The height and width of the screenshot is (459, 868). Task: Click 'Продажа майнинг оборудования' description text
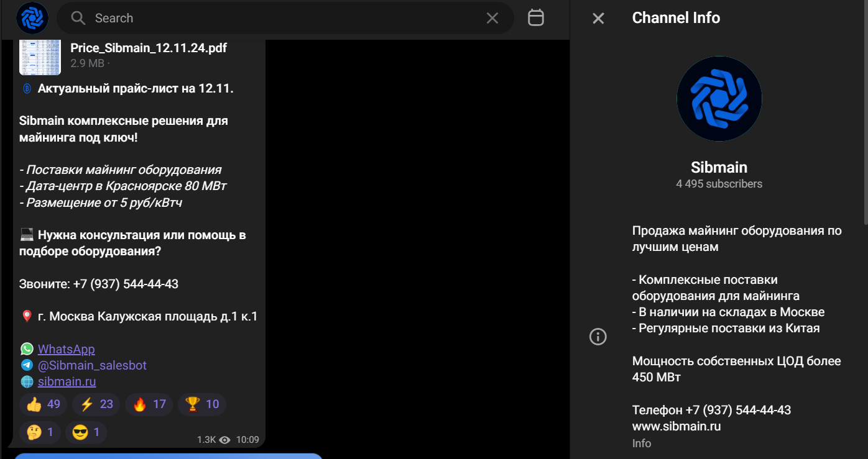pos(737,239)
